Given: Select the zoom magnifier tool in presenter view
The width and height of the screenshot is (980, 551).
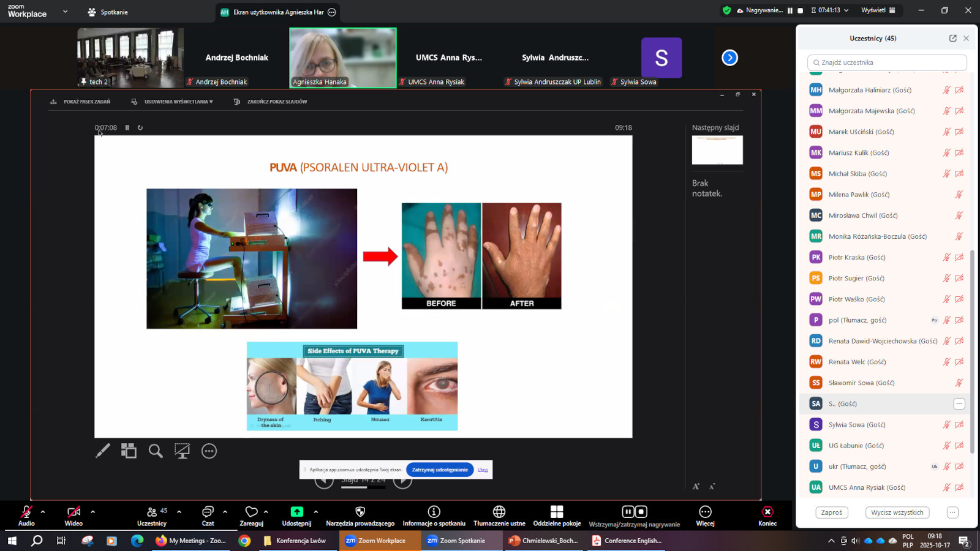Looking at the screenshot, I should (x=156, y=451).
